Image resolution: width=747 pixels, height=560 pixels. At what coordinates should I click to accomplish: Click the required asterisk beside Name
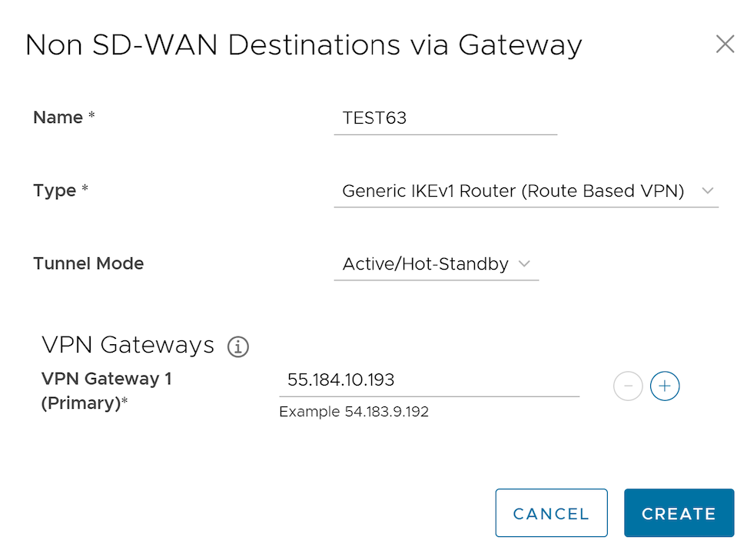coord(91,118)
